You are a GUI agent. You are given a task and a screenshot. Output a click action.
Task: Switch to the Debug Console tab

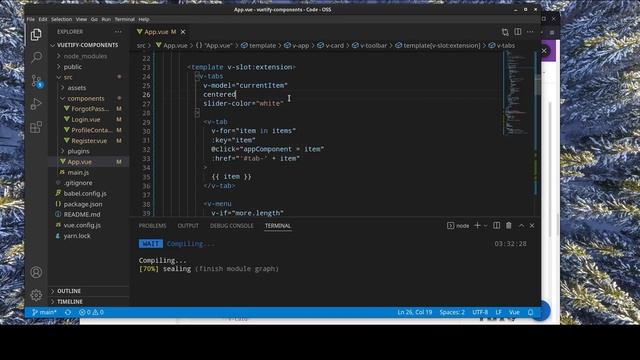pos(231,226)
